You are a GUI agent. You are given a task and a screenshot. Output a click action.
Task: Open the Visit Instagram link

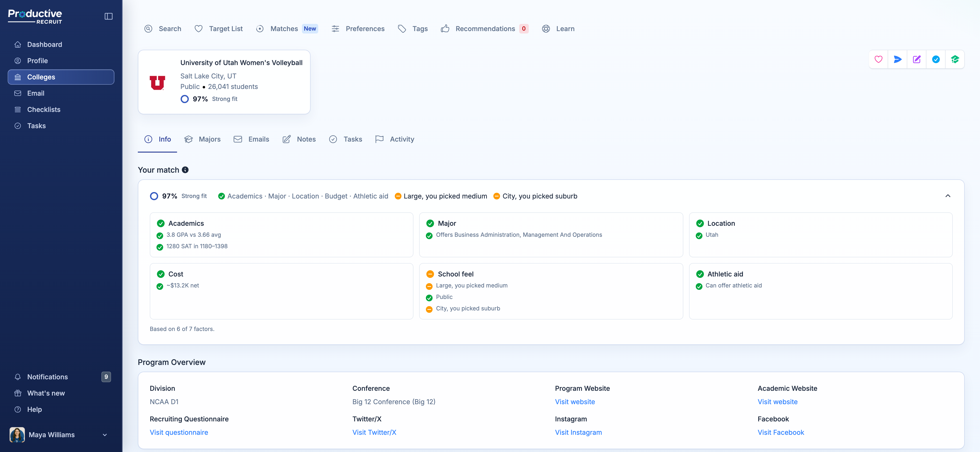click(x=578, y=433)
